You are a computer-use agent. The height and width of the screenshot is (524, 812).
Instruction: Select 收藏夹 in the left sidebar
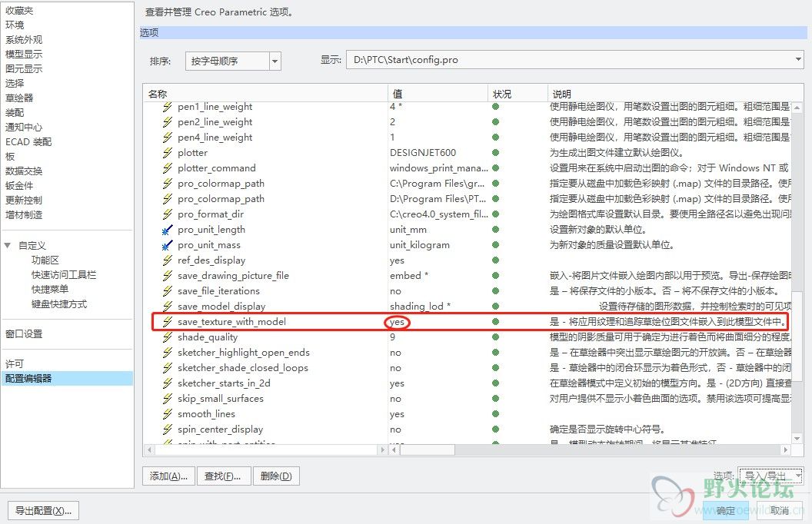(x=19, y=10)
